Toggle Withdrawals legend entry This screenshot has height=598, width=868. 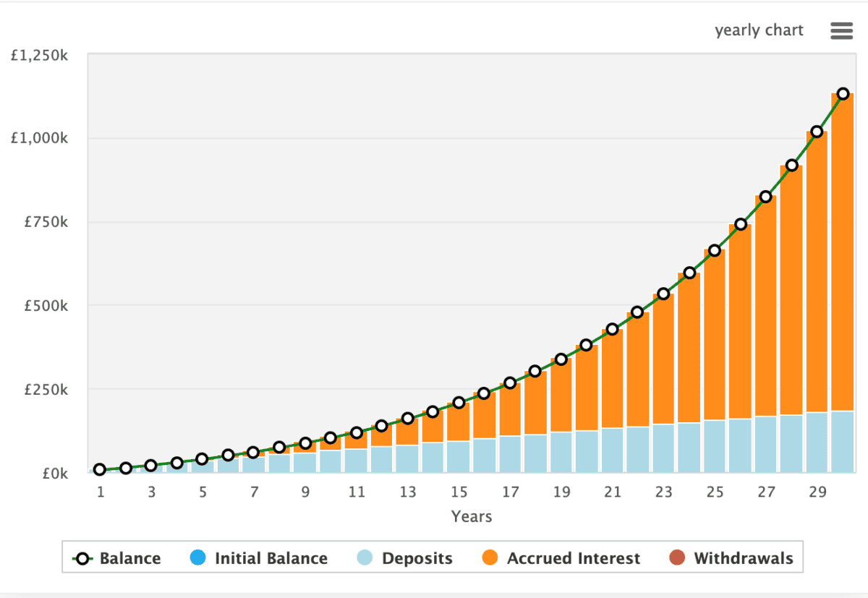point(743,558)
